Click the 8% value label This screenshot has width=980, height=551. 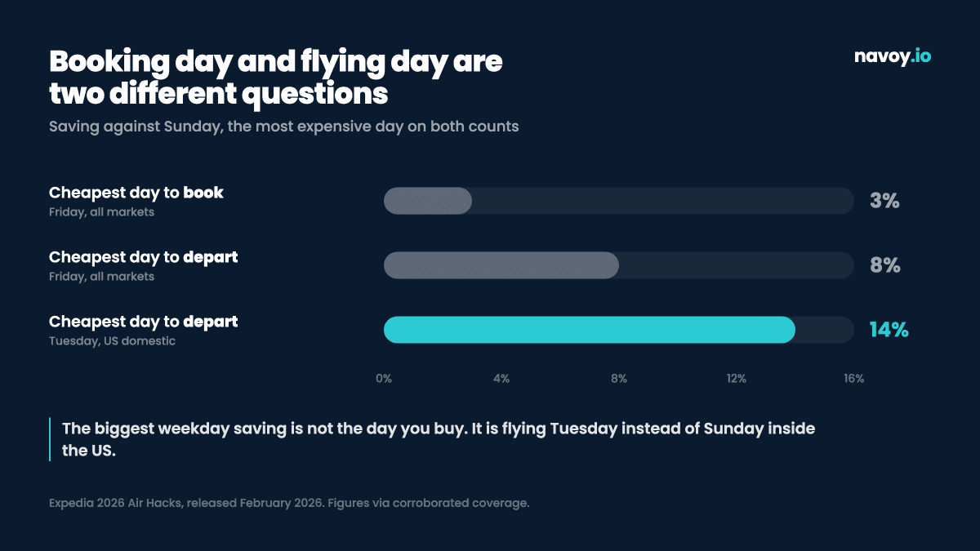point(885,265)
